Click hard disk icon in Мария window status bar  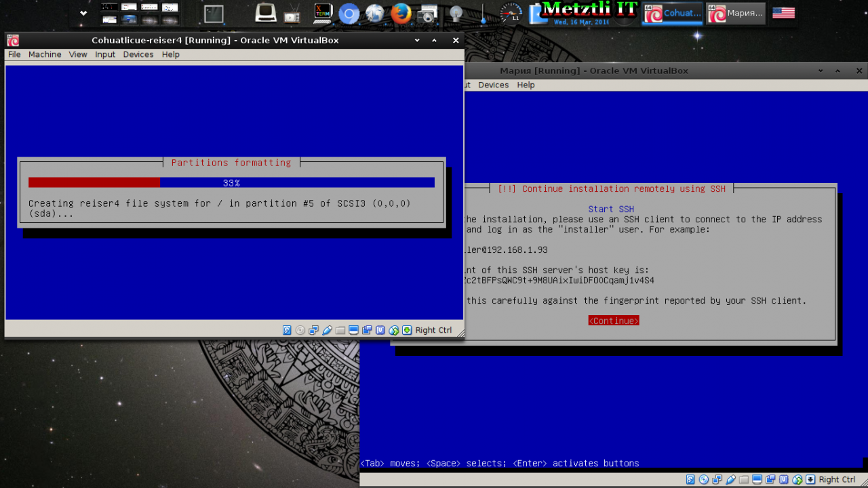(x=690, y=479)
